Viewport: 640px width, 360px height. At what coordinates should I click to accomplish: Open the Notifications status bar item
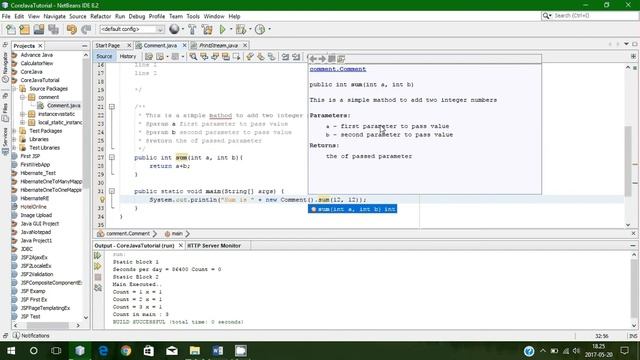(31, 336)
